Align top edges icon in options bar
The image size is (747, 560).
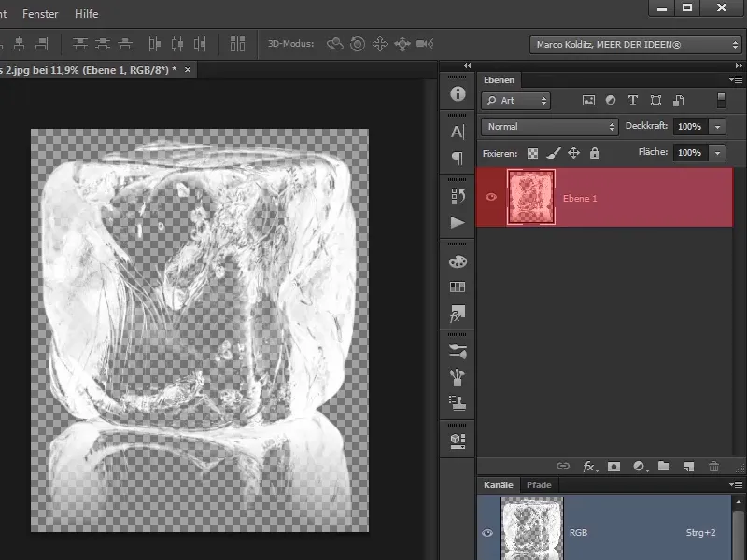80,44
